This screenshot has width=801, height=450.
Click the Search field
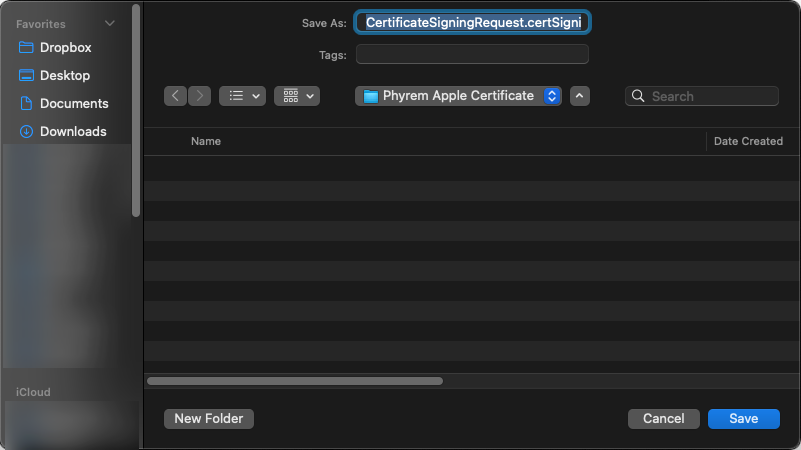coord(712,96)
